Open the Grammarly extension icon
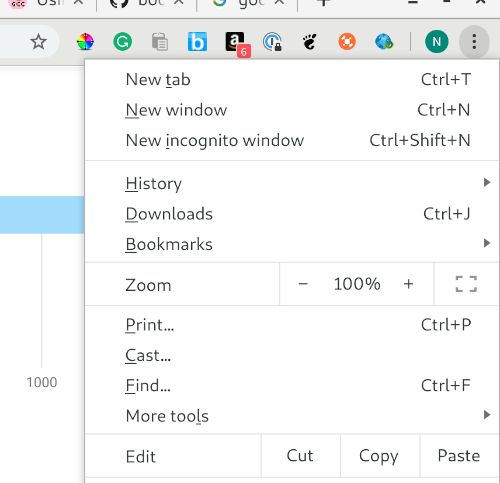The image size is (500, 483). tap(122, 42)
